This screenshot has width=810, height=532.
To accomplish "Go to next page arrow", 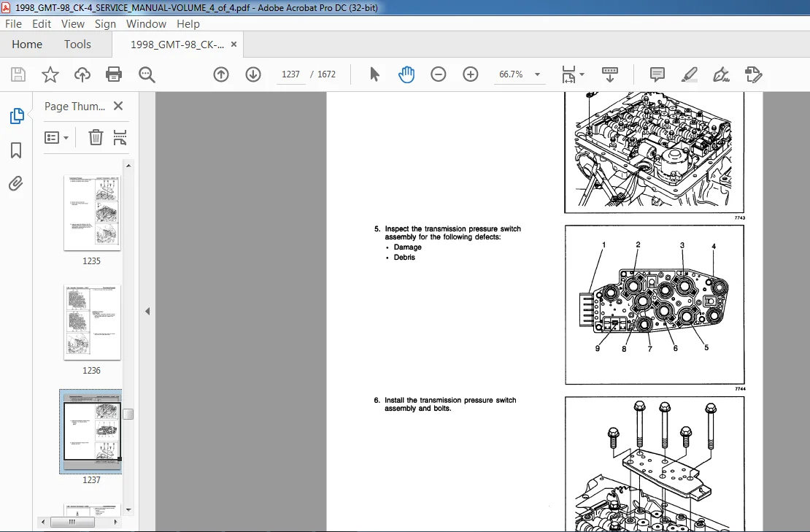I will click(253, 74).
